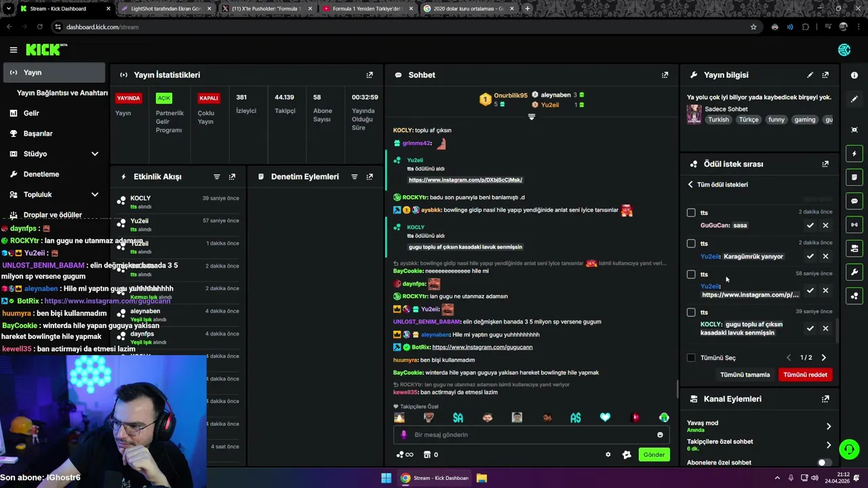The image size is (868, 488).
Task: Click the lightning bolt icon in right sidebar
Action: pyautogui.click(x=854, y=154)
